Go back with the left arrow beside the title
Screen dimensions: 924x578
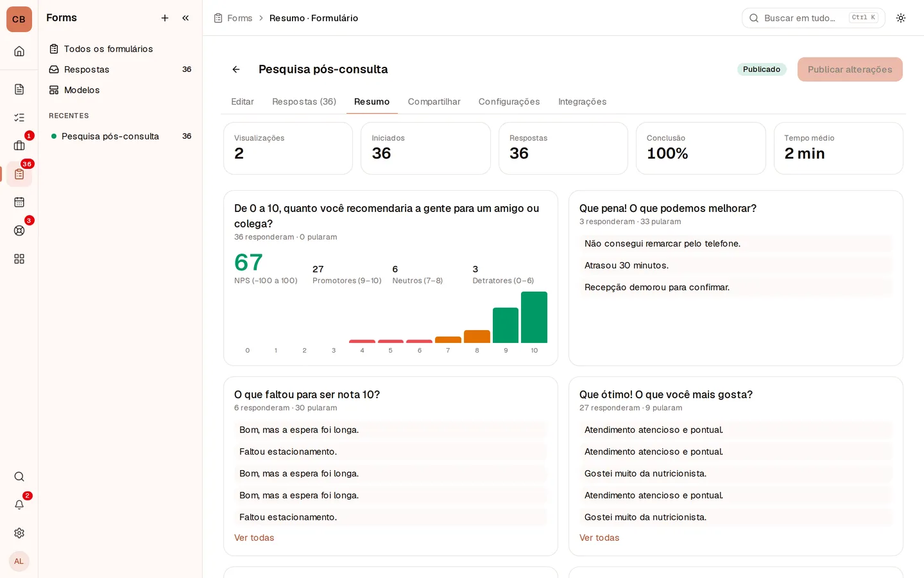click(x=236, y=69)
